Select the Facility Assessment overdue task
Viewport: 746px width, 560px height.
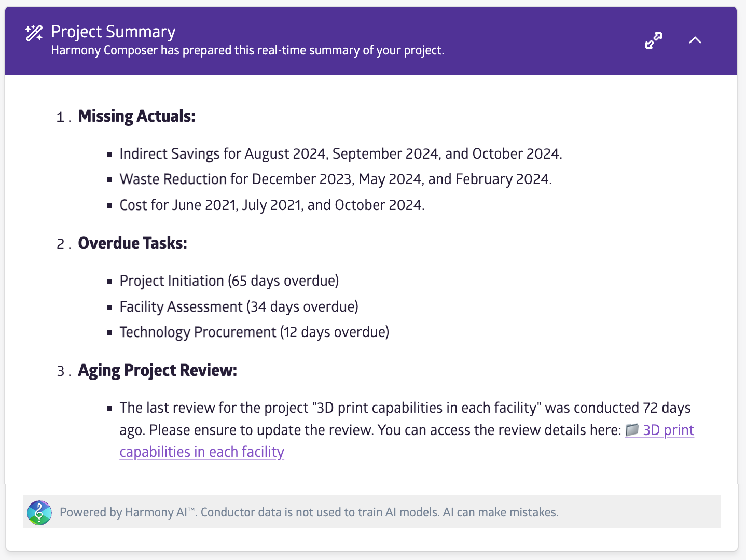point(239,307)
